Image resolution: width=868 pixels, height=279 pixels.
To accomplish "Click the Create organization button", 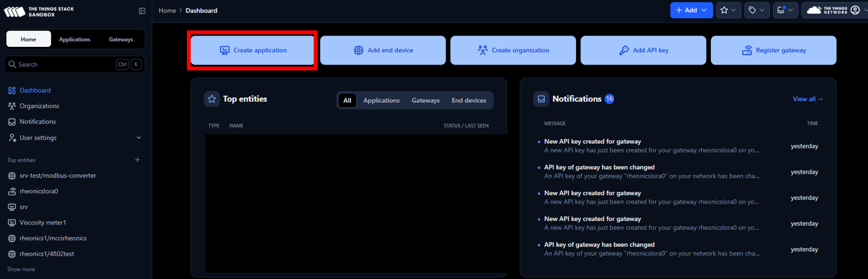I will point(513,50).
